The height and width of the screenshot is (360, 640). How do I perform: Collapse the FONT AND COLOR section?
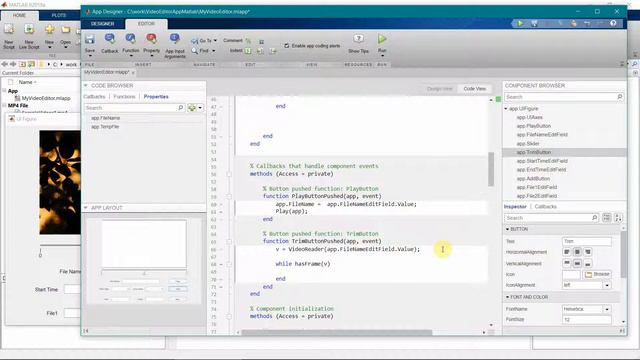coord(507,297)
